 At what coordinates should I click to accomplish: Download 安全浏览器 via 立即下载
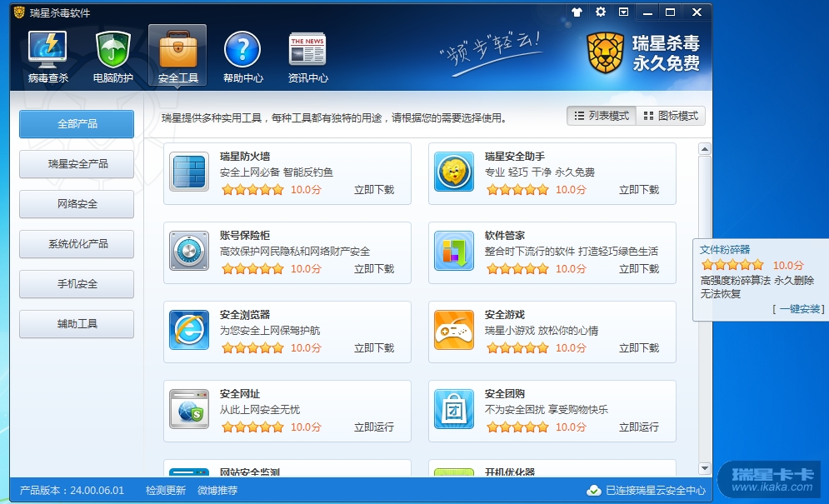[x=374, y=348]
